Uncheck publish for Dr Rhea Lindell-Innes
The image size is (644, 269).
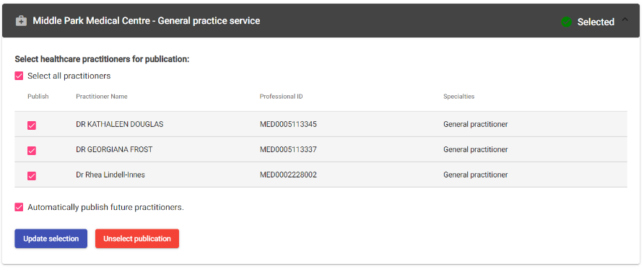32,176
